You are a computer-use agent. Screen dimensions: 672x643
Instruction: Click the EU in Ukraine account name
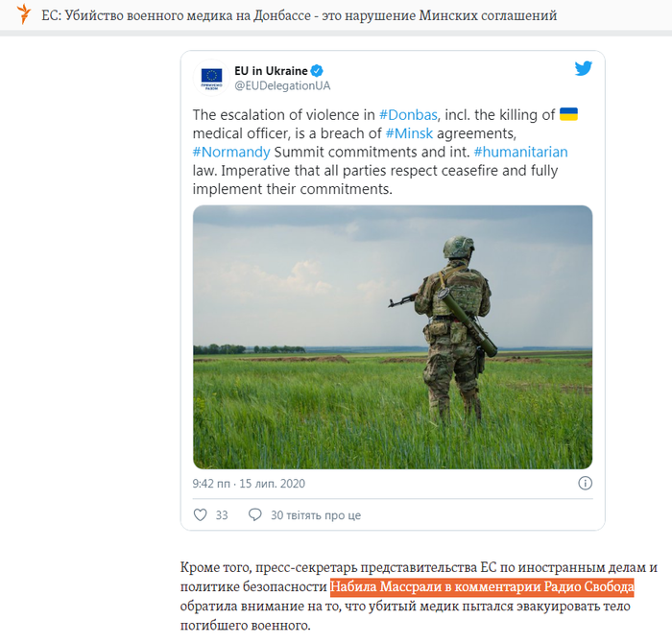tap(271, 71)
